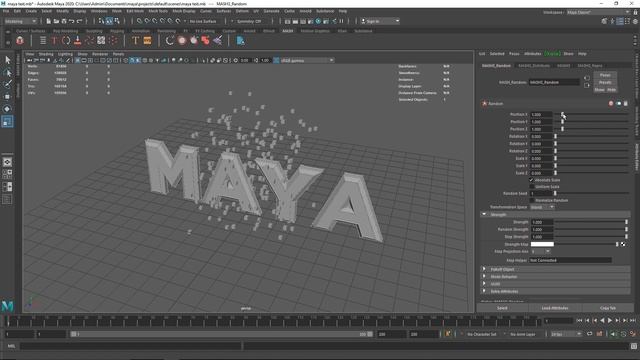
Task: Activate the Move tool in Tool Box
Action: (7, 97)
